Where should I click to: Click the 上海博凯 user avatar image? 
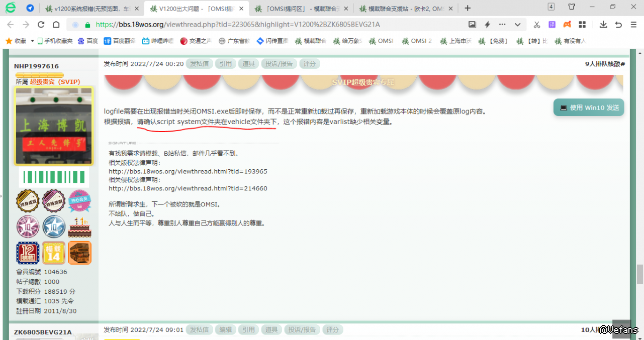coord(54,126)
